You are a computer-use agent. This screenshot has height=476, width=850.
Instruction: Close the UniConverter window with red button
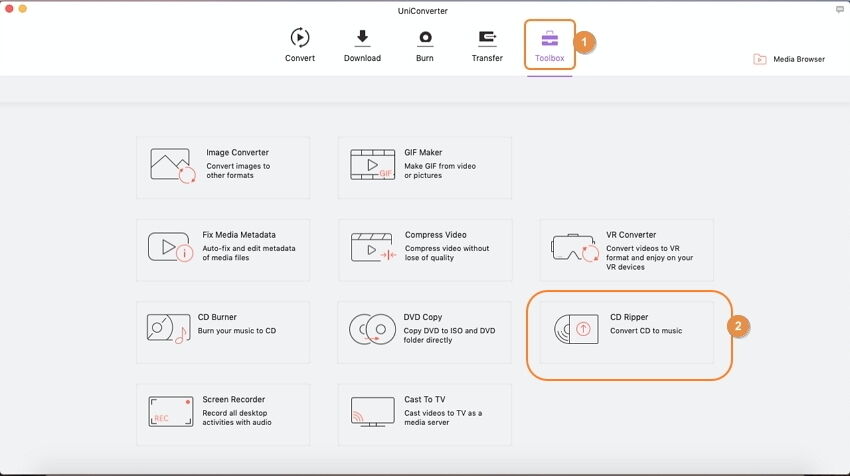point(9,9)
